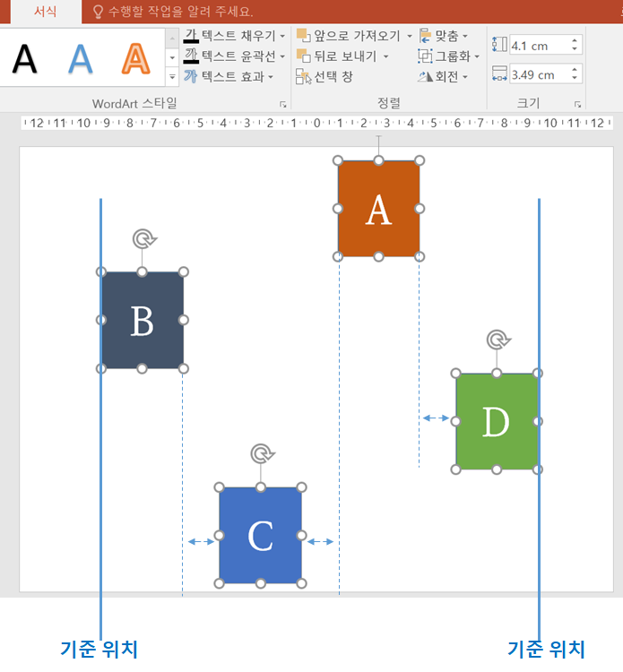Click the 텍스트 윤곽선 icon
The height and width of the screenshot is (672, 623).
tap(191, 56)
